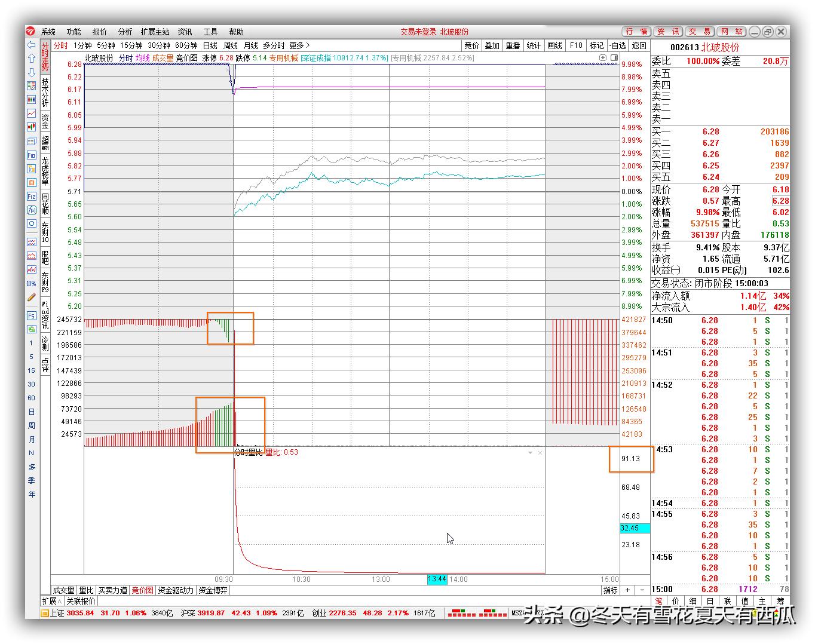Screen dimensions: 815x644
Task: Click the 交易 button in title bar
Action: tap(700, 32)
